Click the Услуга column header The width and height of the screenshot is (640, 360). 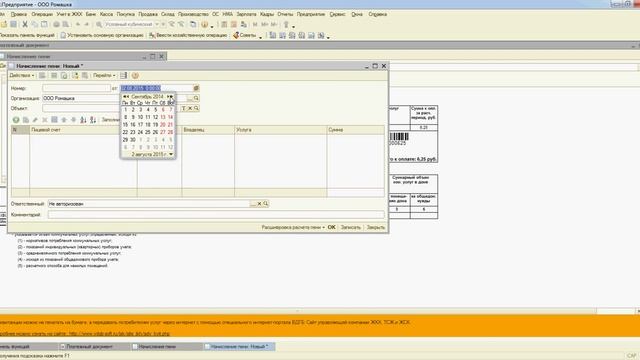[280, 130]
